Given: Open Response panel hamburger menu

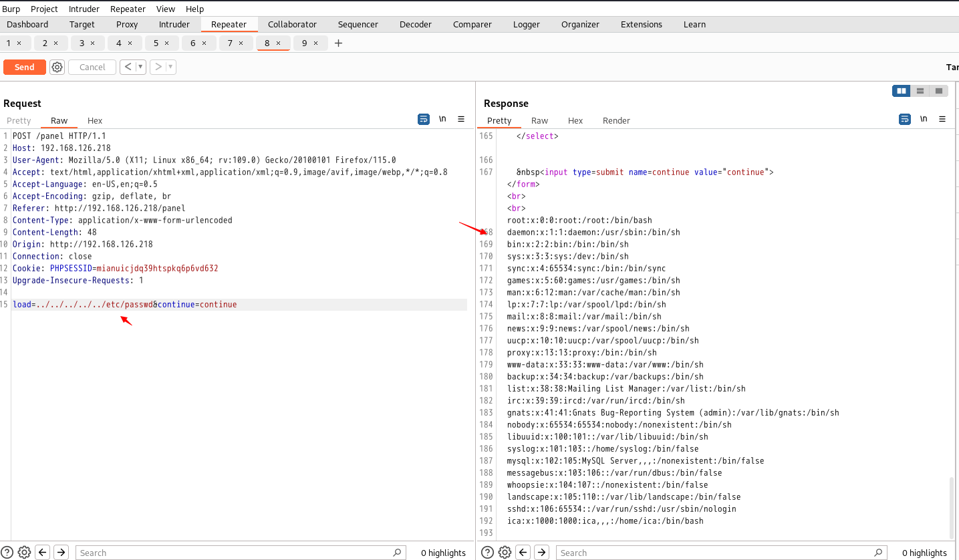Looking at the screenshot, I should click(942, 119).
